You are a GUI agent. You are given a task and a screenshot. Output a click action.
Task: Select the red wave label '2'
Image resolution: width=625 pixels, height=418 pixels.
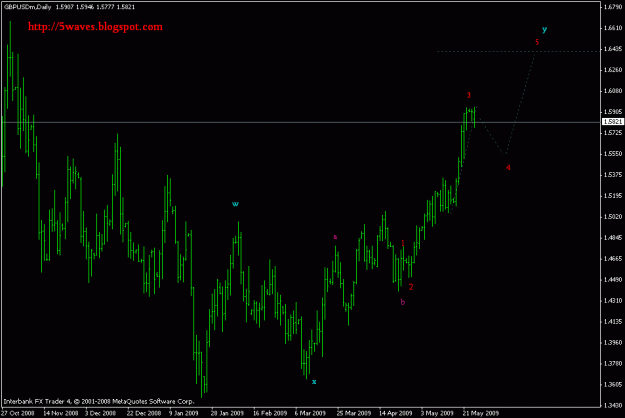[411, 287]
